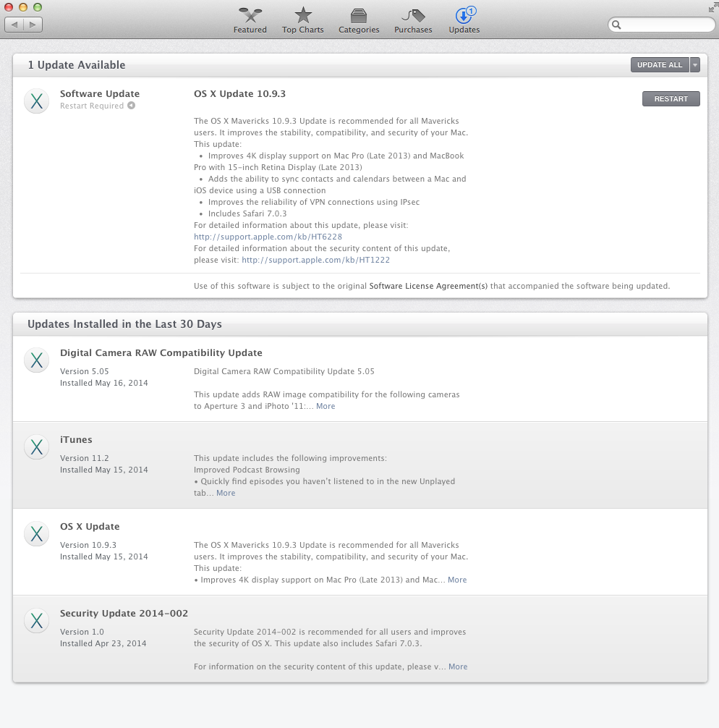Open the Update All dropdown arrow
Viewport: 719px width, 728px height.
(x=695, y=65)
